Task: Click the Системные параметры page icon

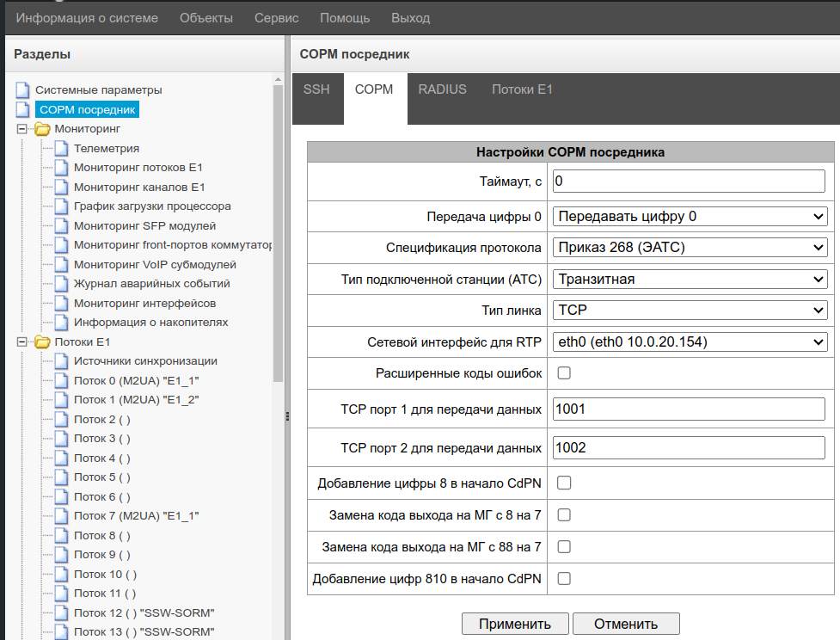Action: [x=22, y=89]
